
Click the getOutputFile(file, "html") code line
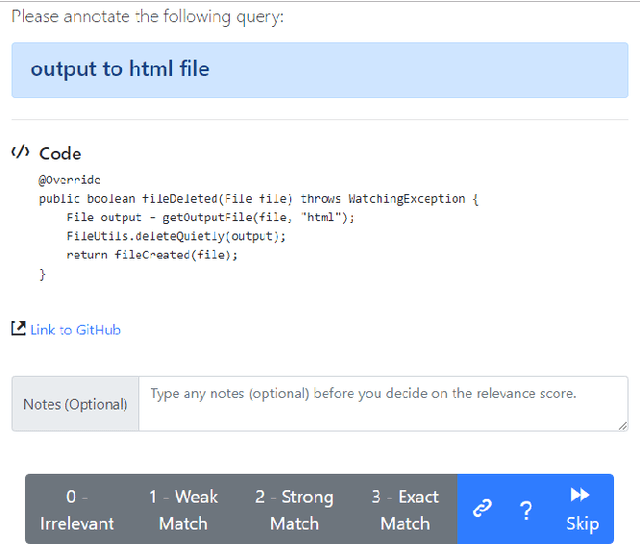(211, 218)
